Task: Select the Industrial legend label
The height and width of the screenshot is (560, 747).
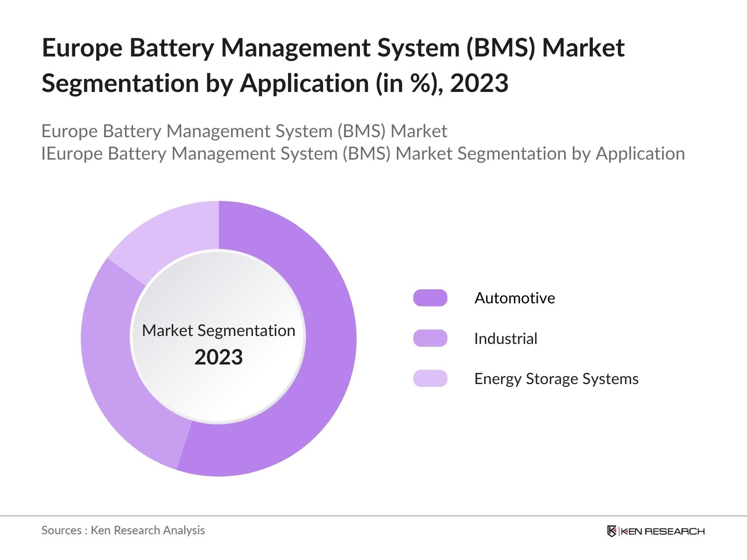Action: pyautogui.click(x=506, y=338)
